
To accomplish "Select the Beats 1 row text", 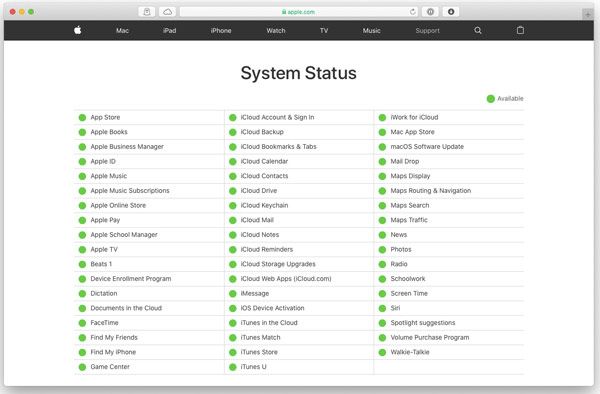I will pos(101,264).
